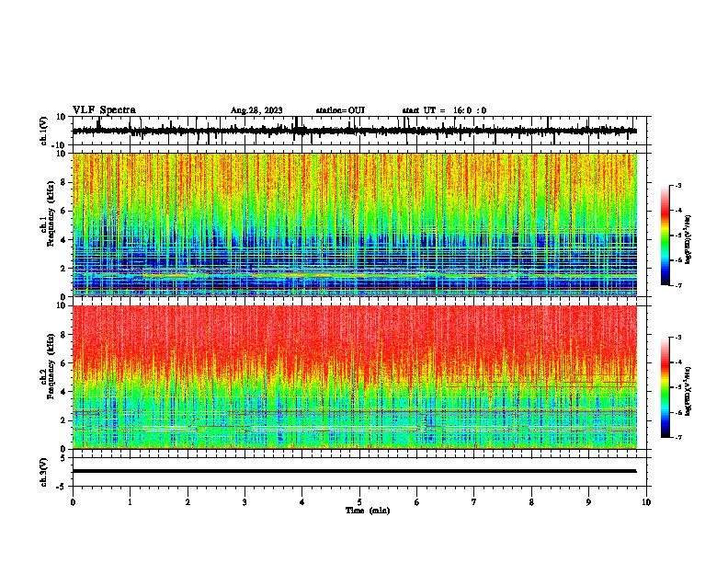Click the ch.1 voltage waveform trace

click(x=355, y=131)
